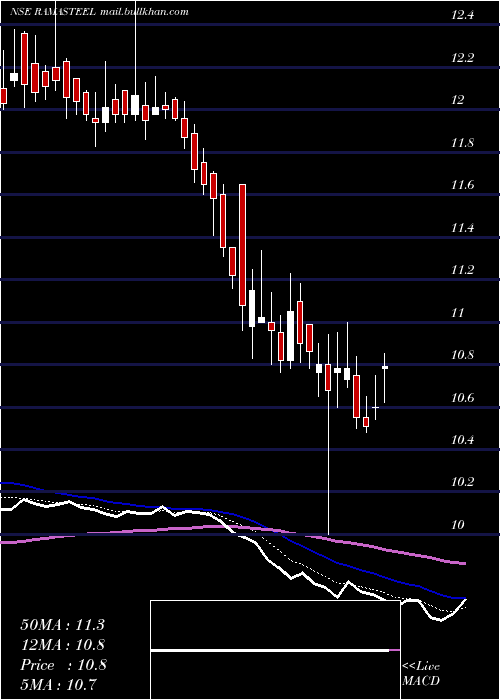Click the tall red candle dropping from 11.6
Viewport: 500px width, 700px height.
(242, 245)
